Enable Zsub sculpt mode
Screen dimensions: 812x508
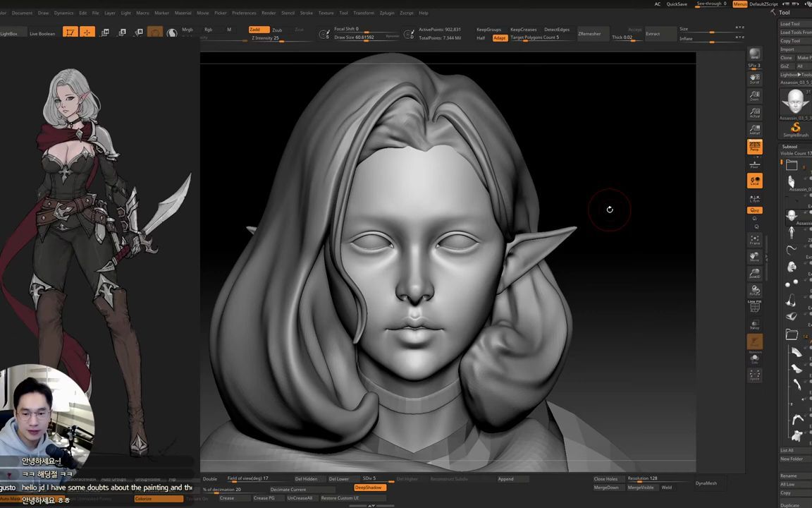point(278,30)
